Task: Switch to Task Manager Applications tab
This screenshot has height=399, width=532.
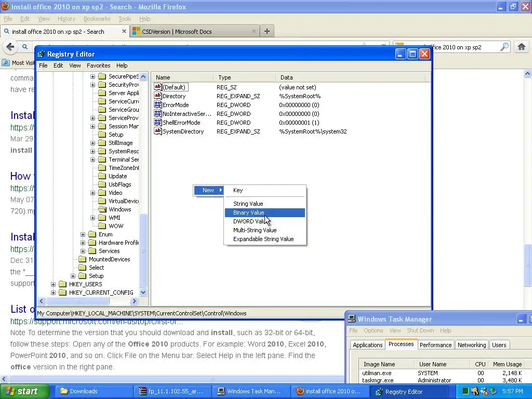Action: (x=367, y=345)
